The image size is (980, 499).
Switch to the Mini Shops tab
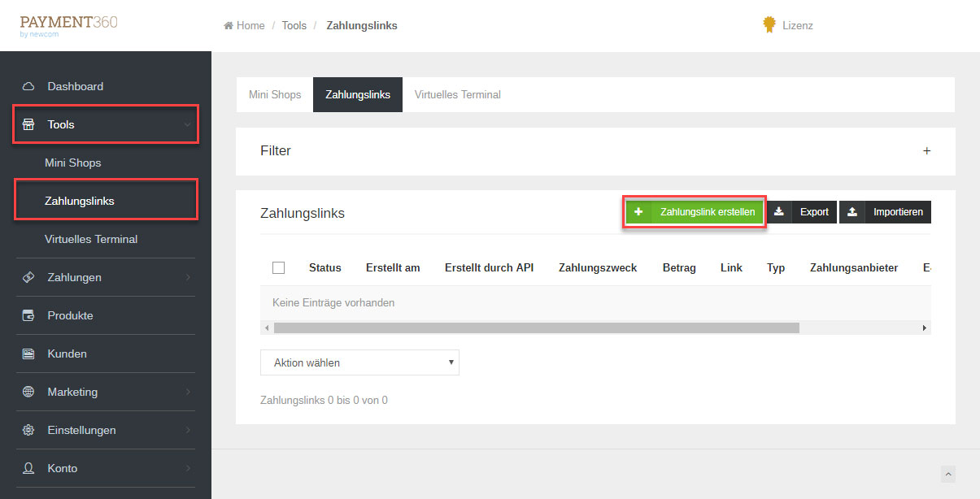coord(275,94)
